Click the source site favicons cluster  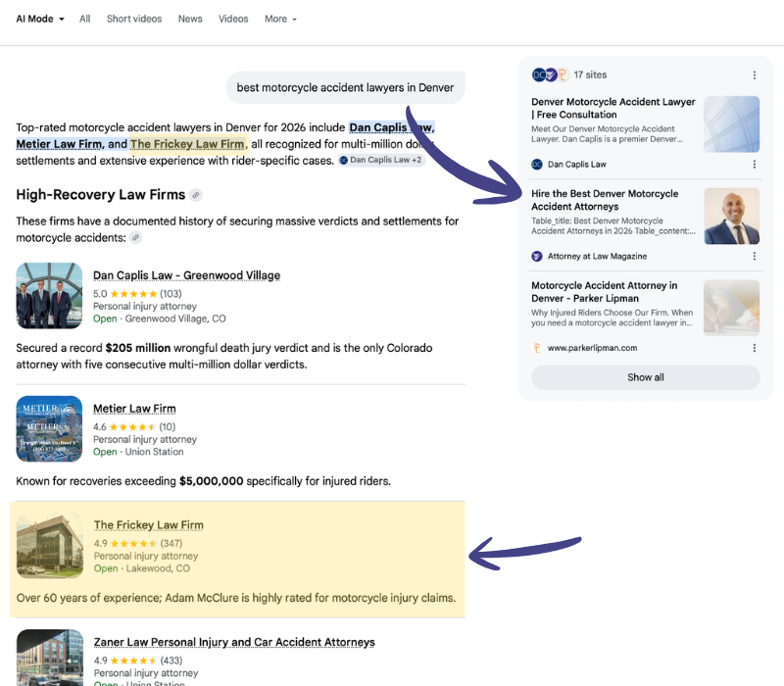pyautogui.click(x=551, y=75)
